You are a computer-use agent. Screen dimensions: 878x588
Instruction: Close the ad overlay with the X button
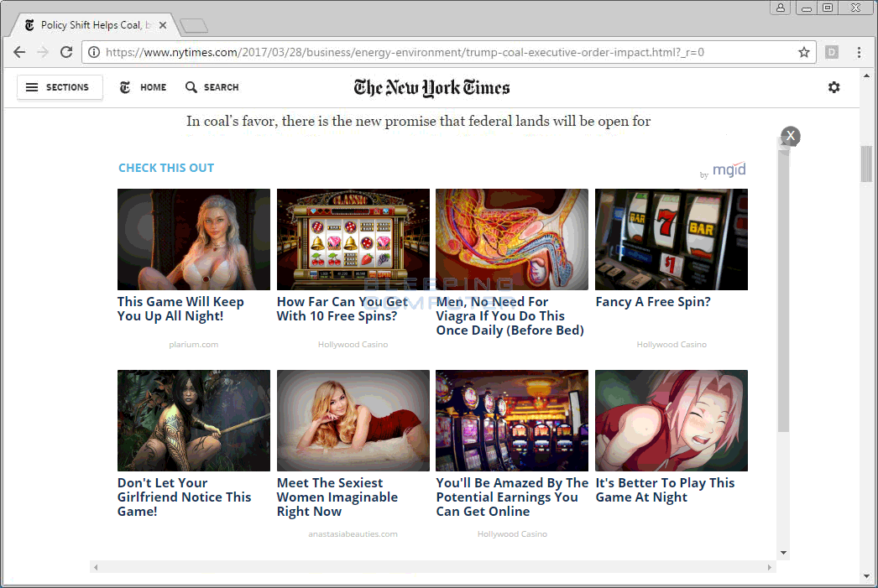point(791,136)
